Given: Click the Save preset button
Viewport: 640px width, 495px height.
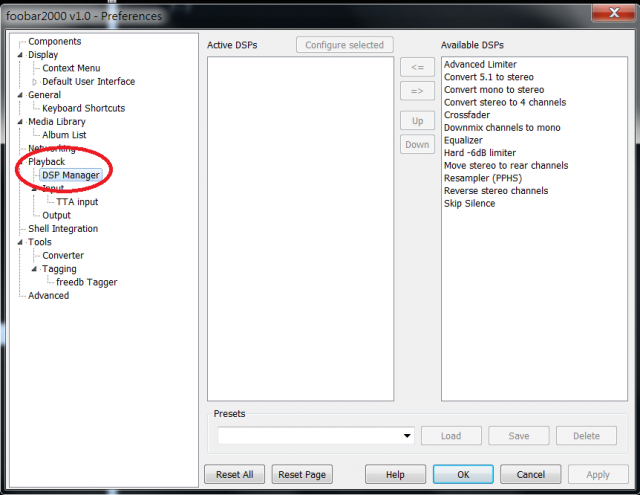Looking at the screenshot, I should tap(519, 436).
